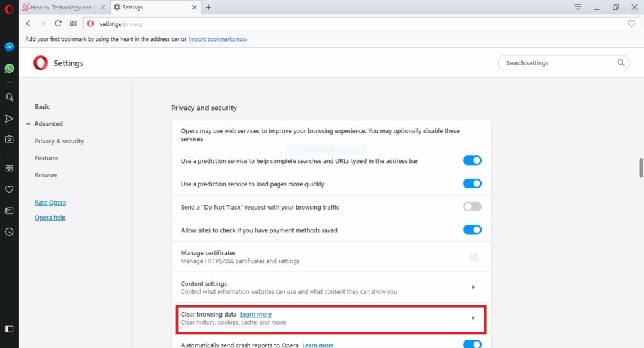Click 'Clear history, cookies, cache, and more' text
Viewport: 644px width, 348px height.
[x=233, y=323]
